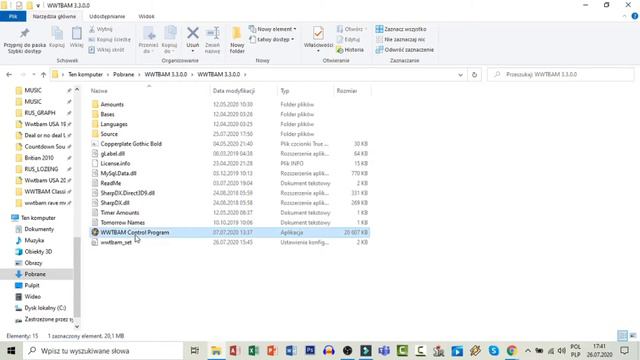Open Photoshop from the taskbar
This screenshot has height=360, width=640.
310,351
